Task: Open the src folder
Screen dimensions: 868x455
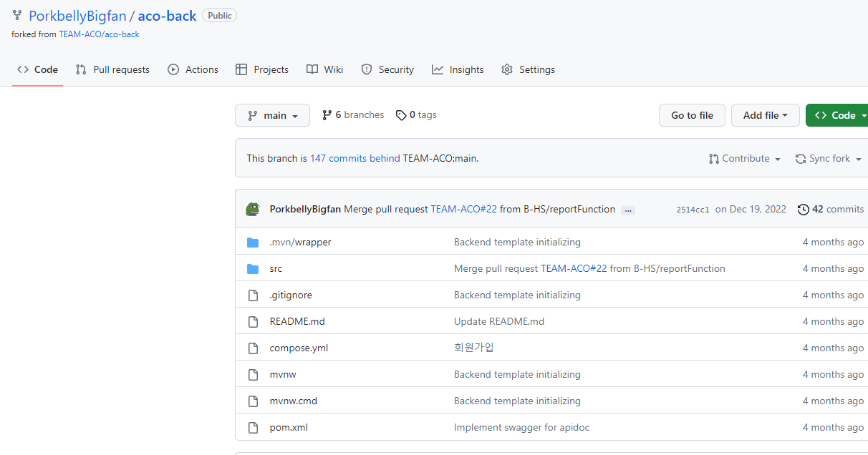Action: [x=276, y=269]
